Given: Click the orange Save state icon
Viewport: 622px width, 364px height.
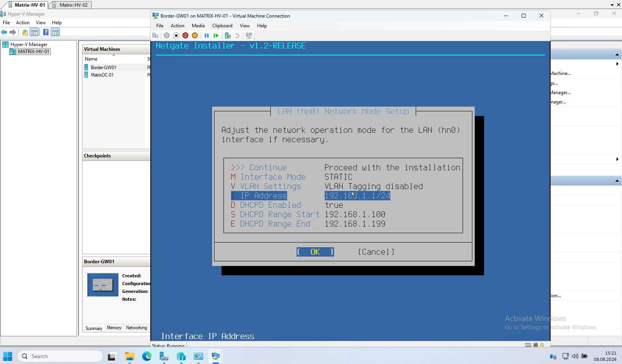Looking at the screenshot, I should pos(195,36).
